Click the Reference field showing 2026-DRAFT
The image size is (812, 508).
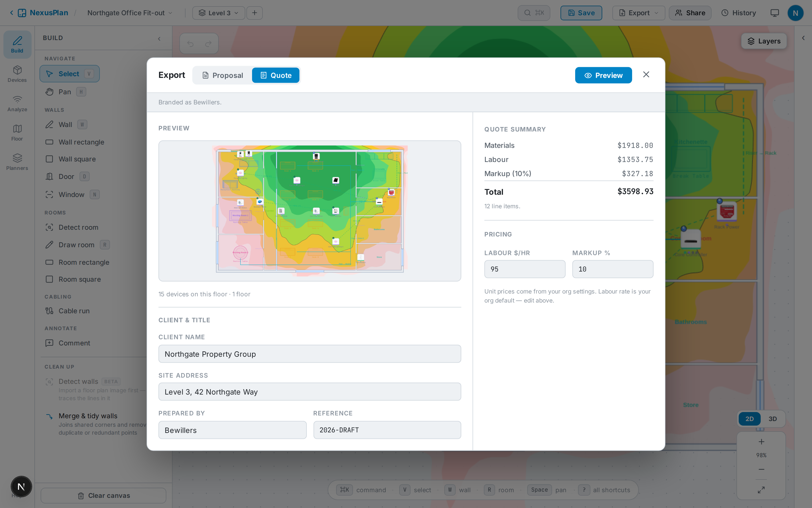click(387, 430)
